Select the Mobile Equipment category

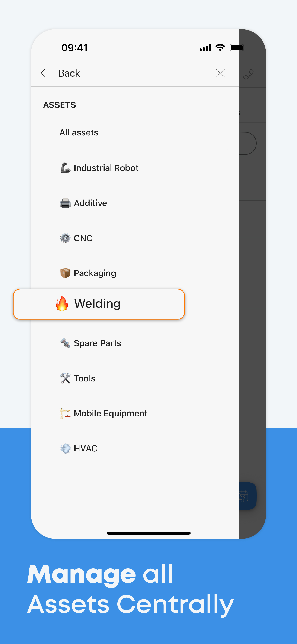click(135, 413)
